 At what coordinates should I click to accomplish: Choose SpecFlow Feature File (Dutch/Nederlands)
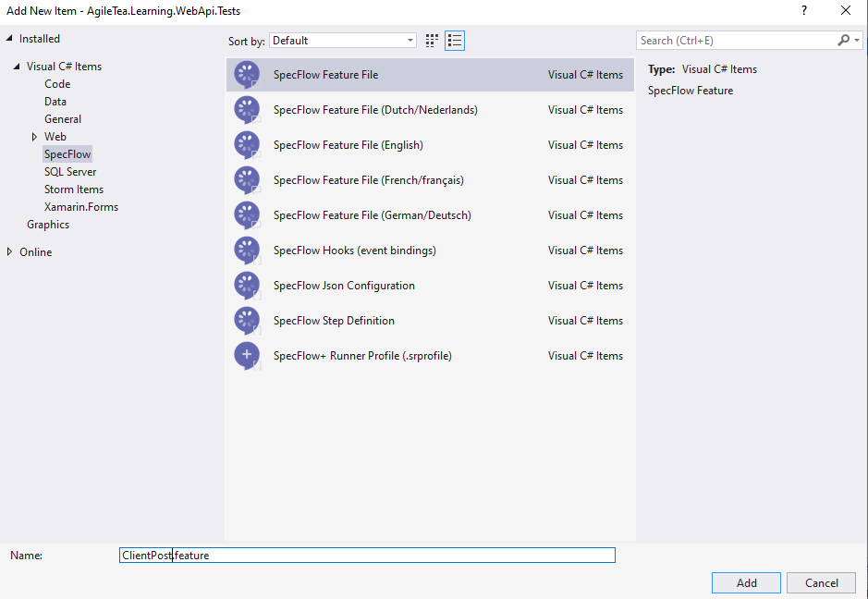(430, 110)
